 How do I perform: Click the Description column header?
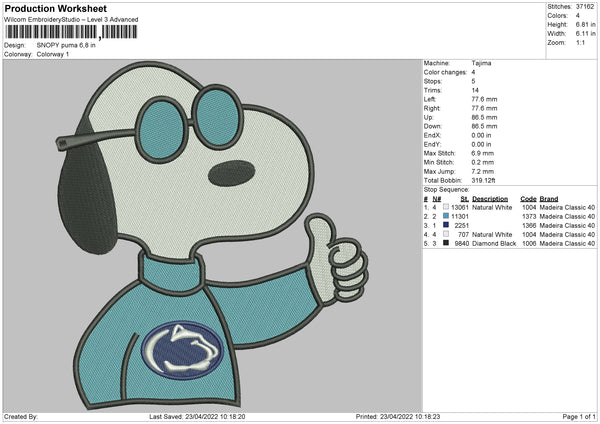(491, 198)
